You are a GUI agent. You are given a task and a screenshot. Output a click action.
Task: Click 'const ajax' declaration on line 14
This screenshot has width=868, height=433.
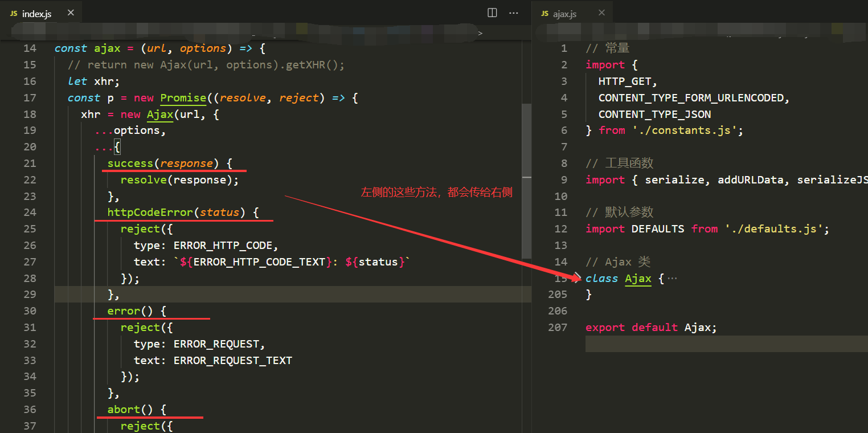coord(87,48)
